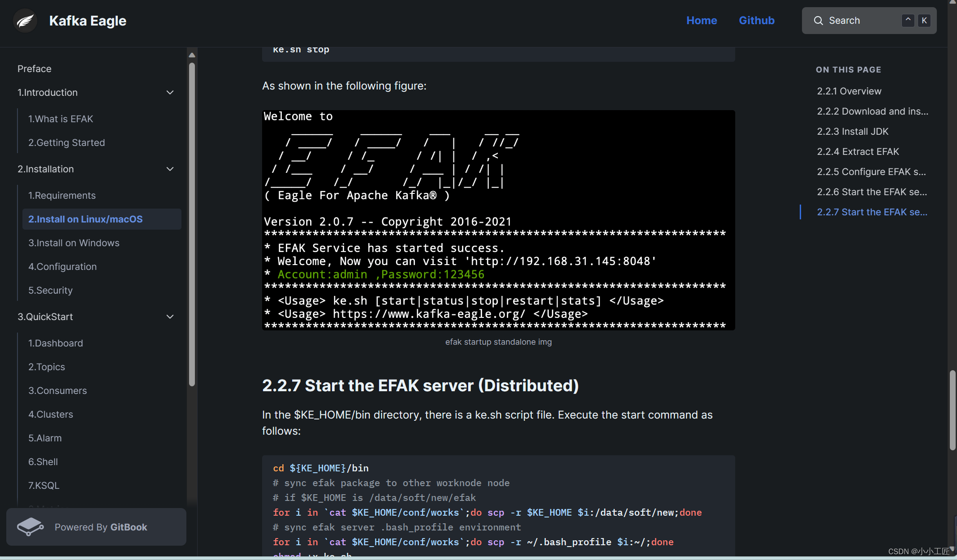Screen dimensions: 957x560
Task: Jump to 2.2.3 Install JDK section
Action: pyautogui.click(x=853, y=132)
